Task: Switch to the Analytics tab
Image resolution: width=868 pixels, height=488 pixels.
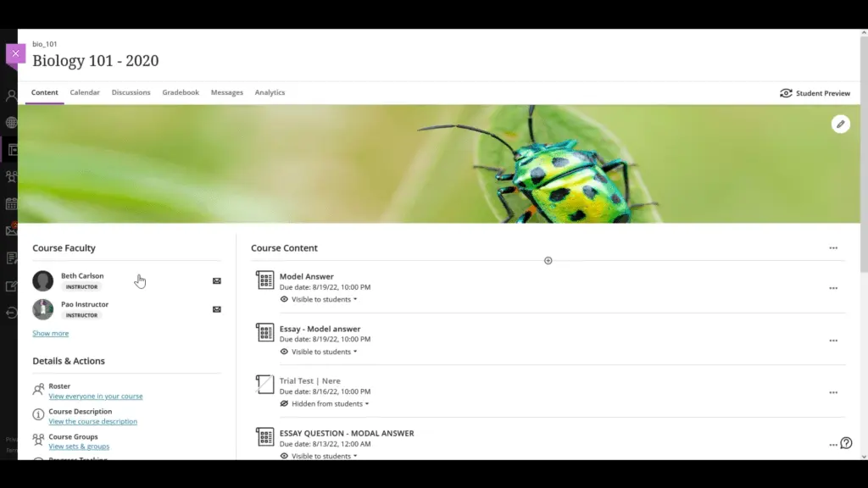Action: [270, 92]
